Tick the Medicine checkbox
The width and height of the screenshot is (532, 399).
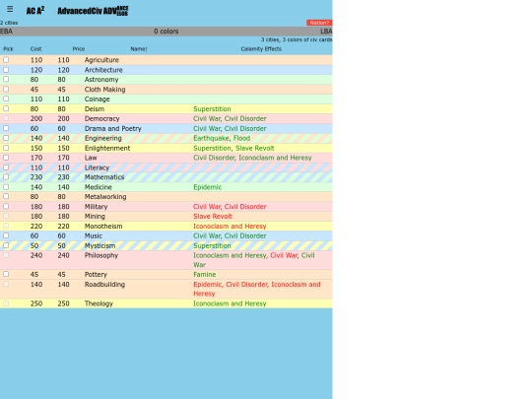tap(6, 187)
